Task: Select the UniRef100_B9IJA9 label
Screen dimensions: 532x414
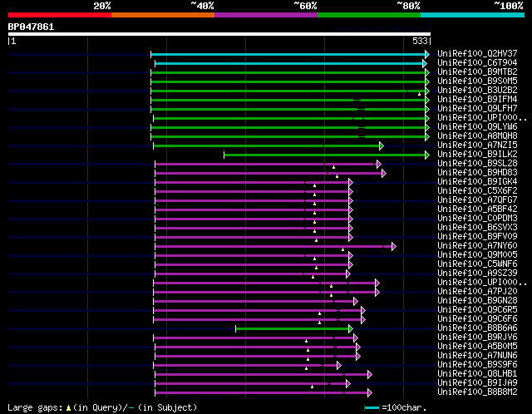Action: pyautogui.click(x=477, y=383)
